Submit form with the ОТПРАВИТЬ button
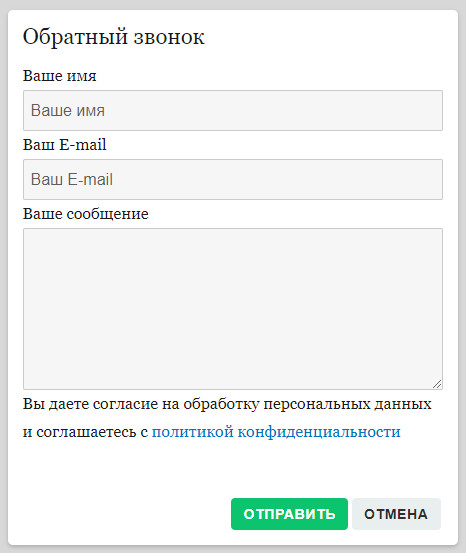Screen dimensions: 466x553 289,514
